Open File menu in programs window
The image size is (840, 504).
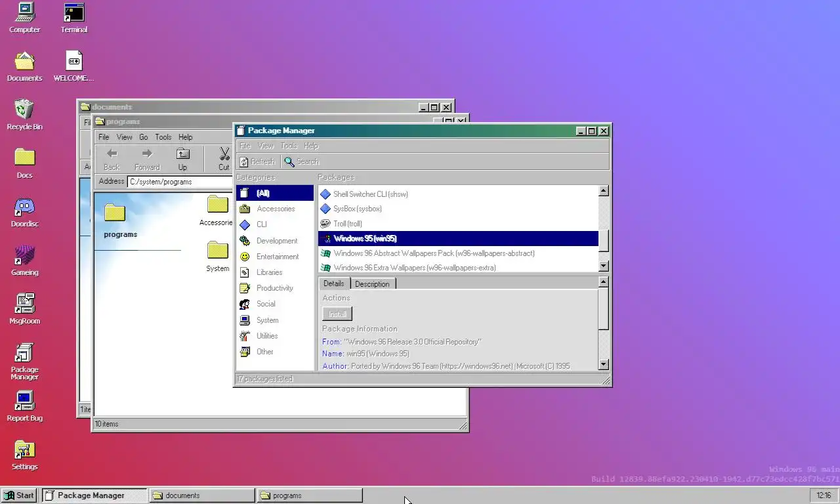pyautogui.click(x=104, y=137)
